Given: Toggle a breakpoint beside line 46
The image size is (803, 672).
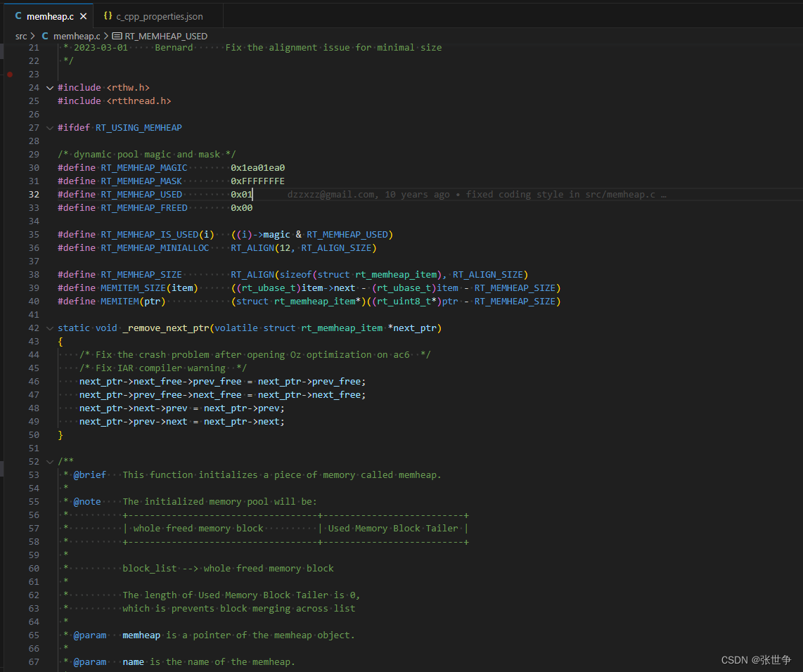Looking at the screenshot, I should coord(8,381).
